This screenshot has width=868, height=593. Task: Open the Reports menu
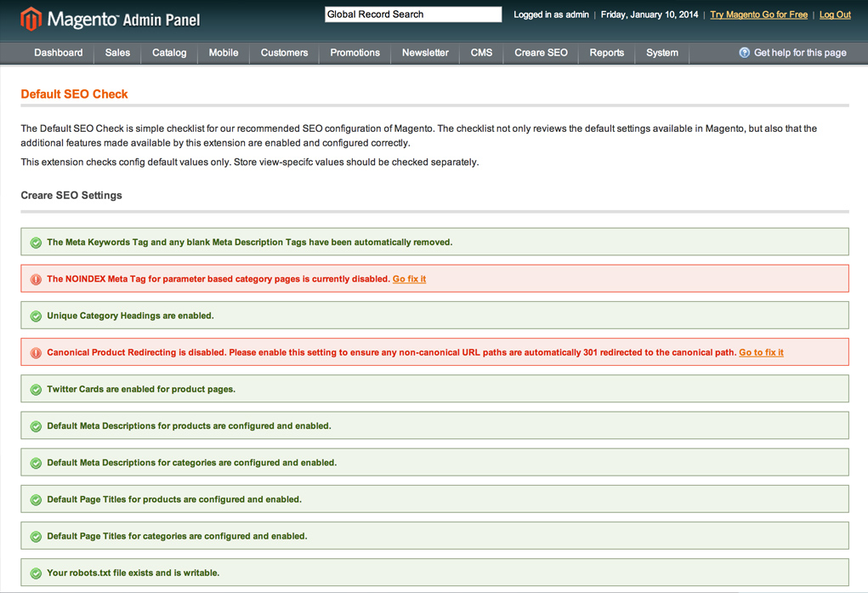coord(606,53)
